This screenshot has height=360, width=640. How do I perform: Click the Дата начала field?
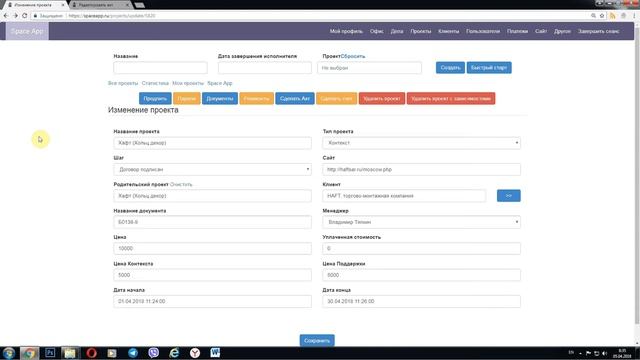pos(212,301)
